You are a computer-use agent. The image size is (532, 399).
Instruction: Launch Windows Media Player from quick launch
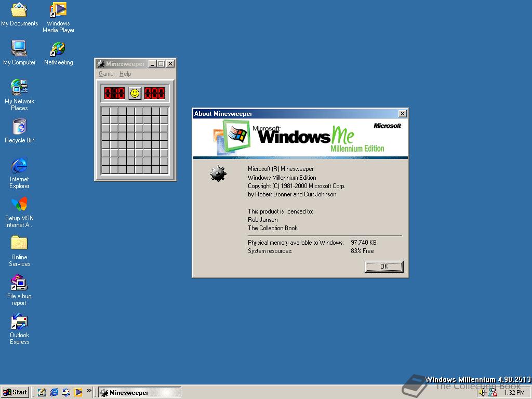78,392
